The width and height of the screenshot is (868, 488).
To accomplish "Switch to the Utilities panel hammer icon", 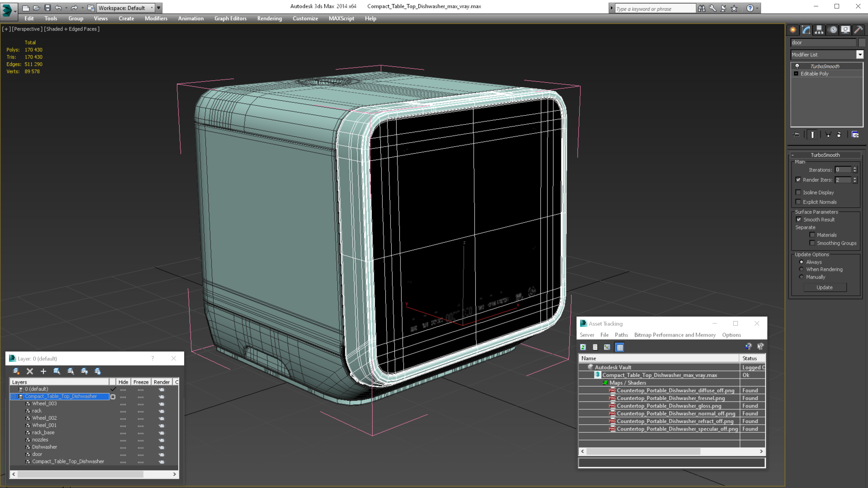I will pyautogui.click(x=858, y=30).
